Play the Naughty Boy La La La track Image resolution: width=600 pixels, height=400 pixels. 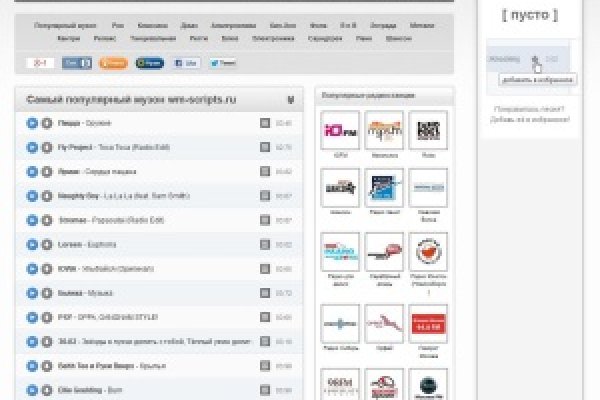coord(32,196)
